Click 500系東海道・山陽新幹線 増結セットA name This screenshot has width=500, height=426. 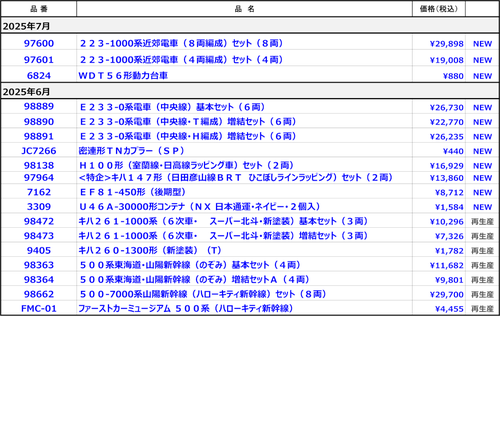[194, 280]
